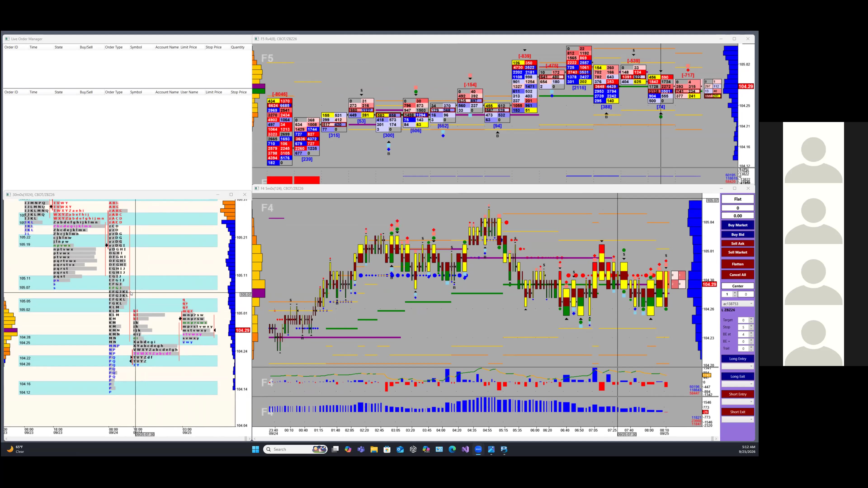
Task: Expand dropdown under Long Exit
Action: click(x=738, y=384)
